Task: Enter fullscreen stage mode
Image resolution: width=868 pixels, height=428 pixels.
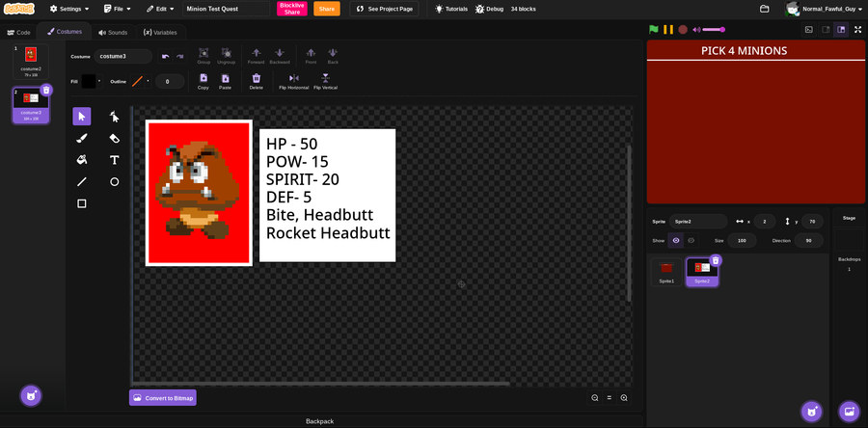Action: (858, 29)
